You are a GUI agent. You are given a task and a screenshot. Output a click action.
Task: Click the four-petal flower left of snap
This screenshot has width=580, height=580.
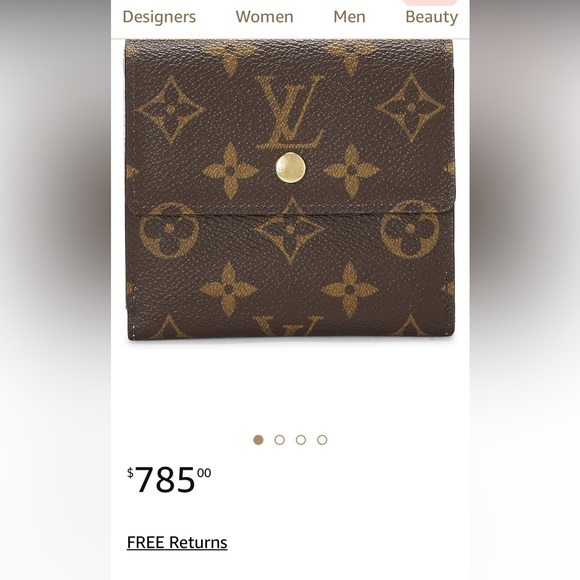coord(230,171)
